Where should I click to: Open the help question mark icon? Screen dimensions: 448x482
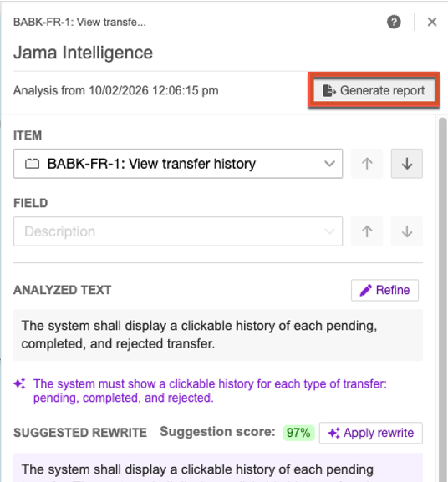click(x=394, y=22)
